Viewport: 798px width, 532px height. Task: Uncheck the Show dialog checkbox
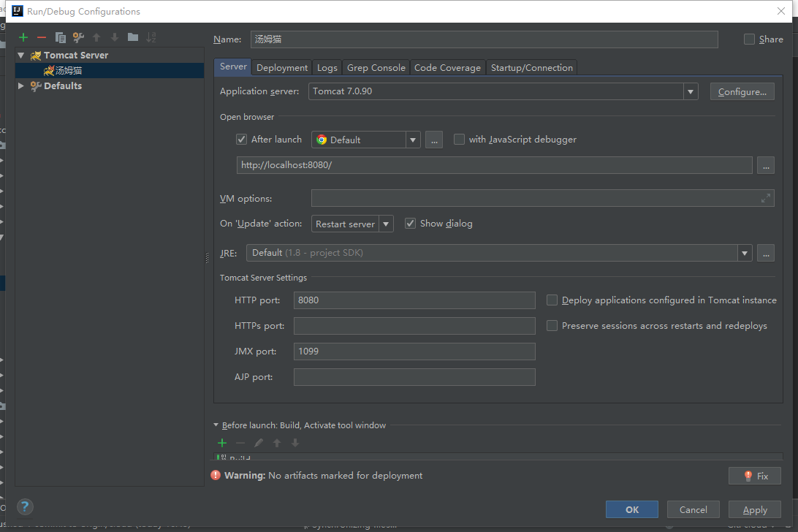click(410, 224)
